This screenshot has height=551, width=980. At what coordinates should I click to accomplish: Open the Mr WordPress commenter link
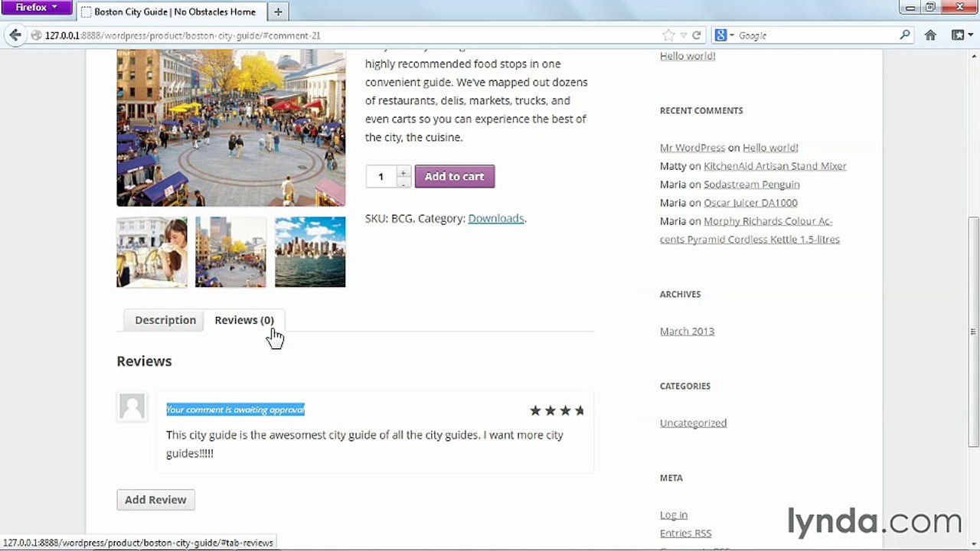692,148
